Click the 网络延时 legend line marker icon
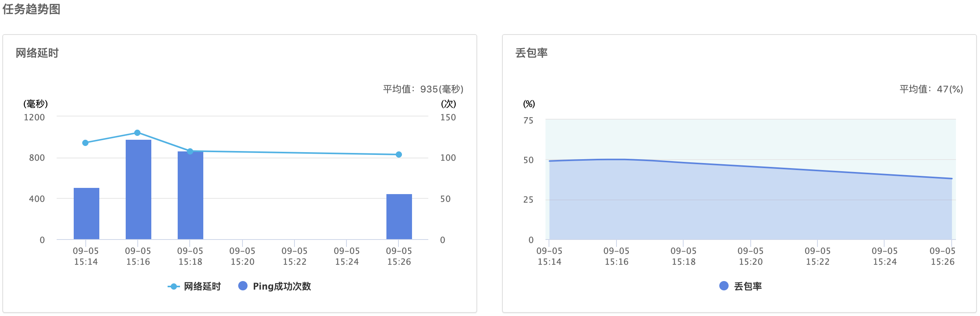The height and width of the screenshot is (316, 980). tap(173, 287)
